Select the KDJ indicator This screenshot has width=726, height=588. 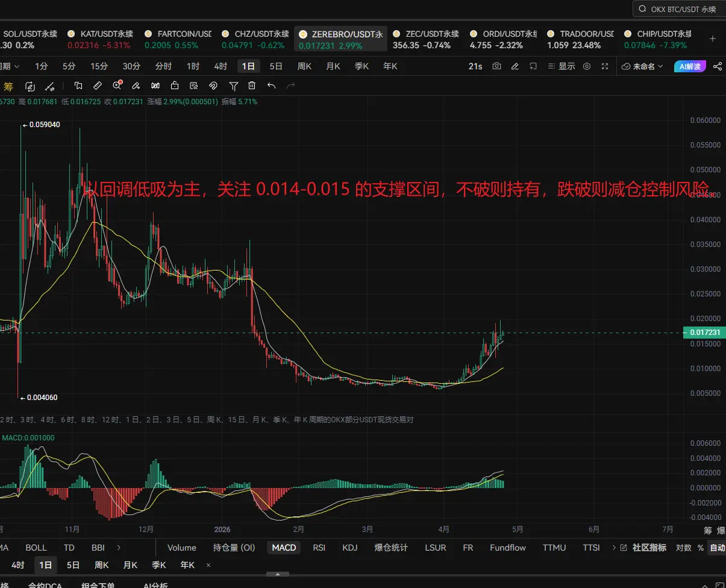click(x=350, y=548)
